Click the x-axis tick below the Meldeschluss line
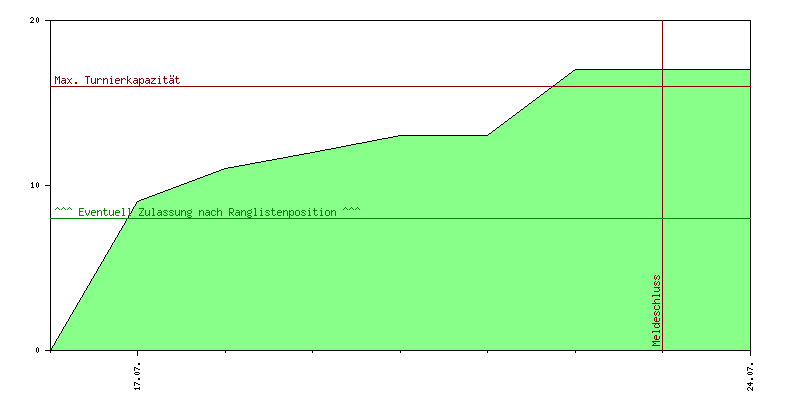This screenshot has height=400, width=800. pyautogui.click(x=662, y=352)
